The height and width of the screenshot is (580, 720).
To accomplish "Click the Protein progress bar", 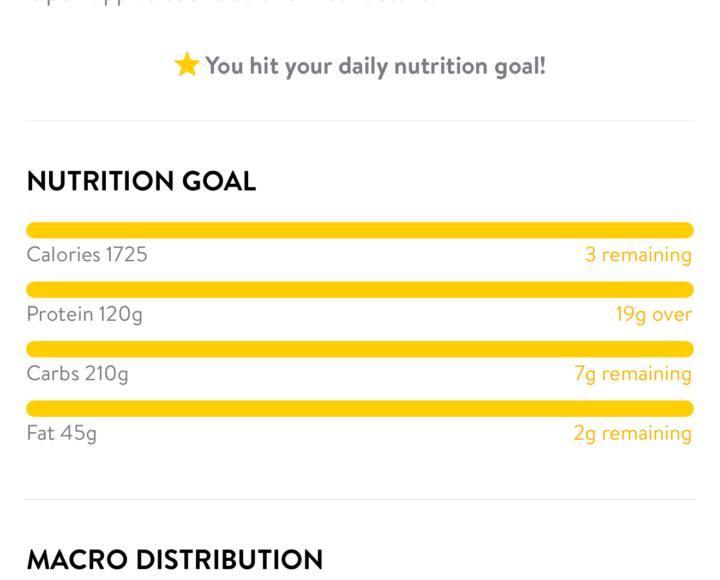I will pyautogui.click(x=360, y=290).
